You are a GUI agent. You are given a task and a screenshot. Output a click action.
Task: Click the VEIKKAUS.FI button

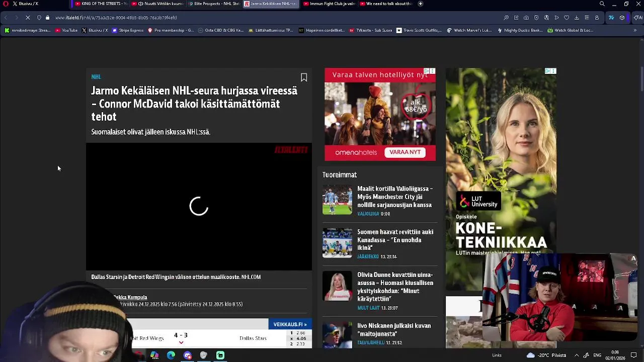point(290,324)
